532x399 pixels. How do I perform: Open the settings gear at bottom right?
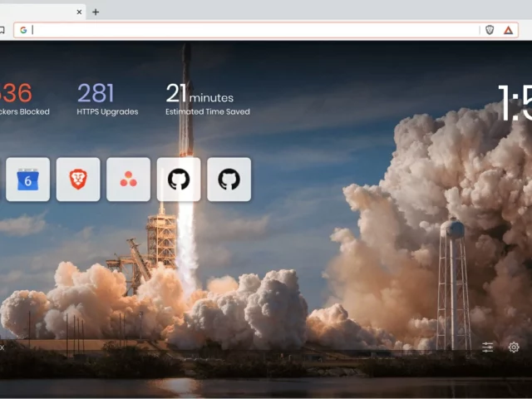point(514,347)
